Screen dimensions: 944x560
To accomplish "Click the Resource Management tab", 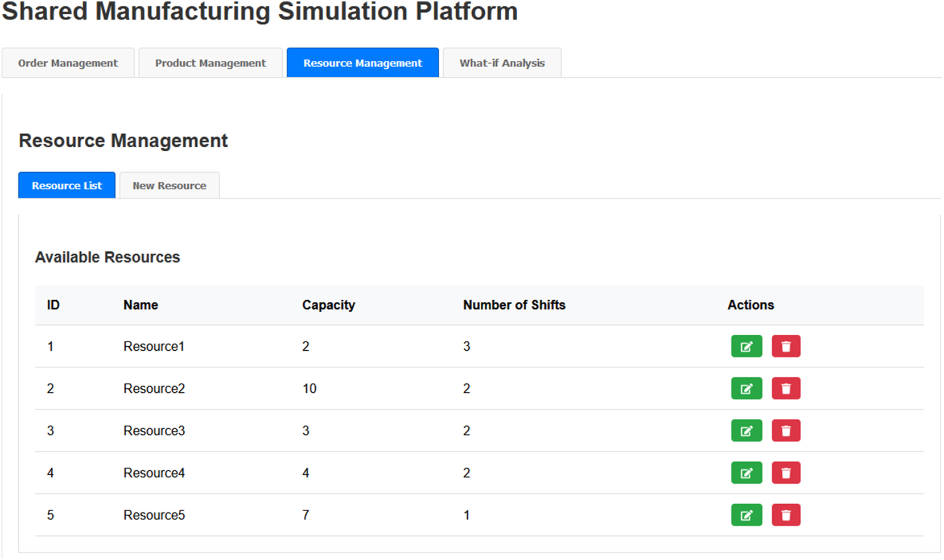I will pos(362,63).
